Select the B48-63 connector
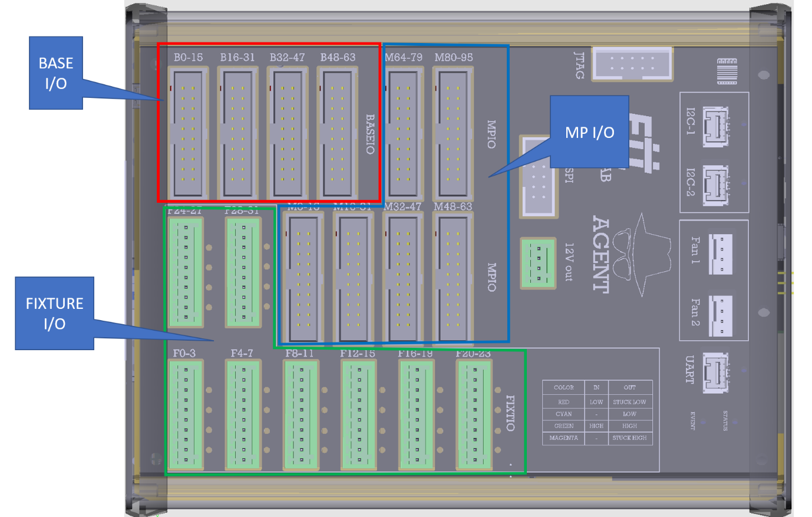The height and width of the screenshot is (517, 812). [338, 133]
